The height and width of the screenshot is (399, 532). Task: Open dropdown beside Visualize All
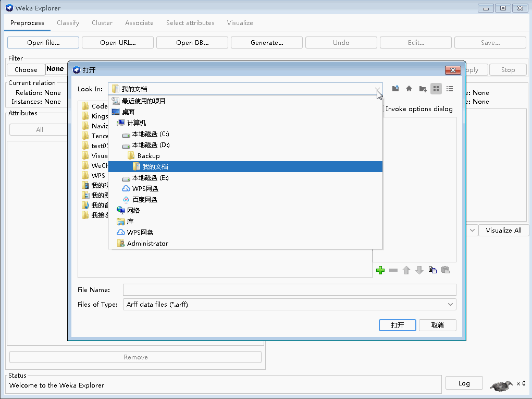[x=472, y=230]
